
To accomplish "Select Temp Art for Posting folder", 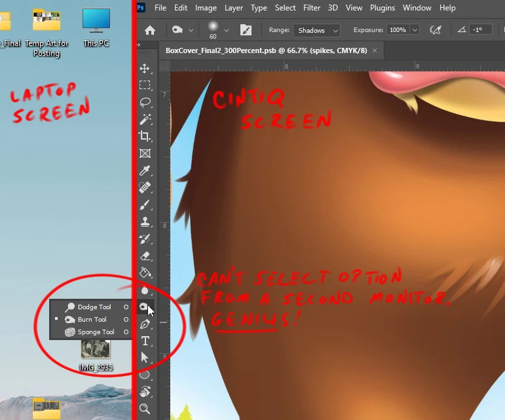I will tap(47, 33).
